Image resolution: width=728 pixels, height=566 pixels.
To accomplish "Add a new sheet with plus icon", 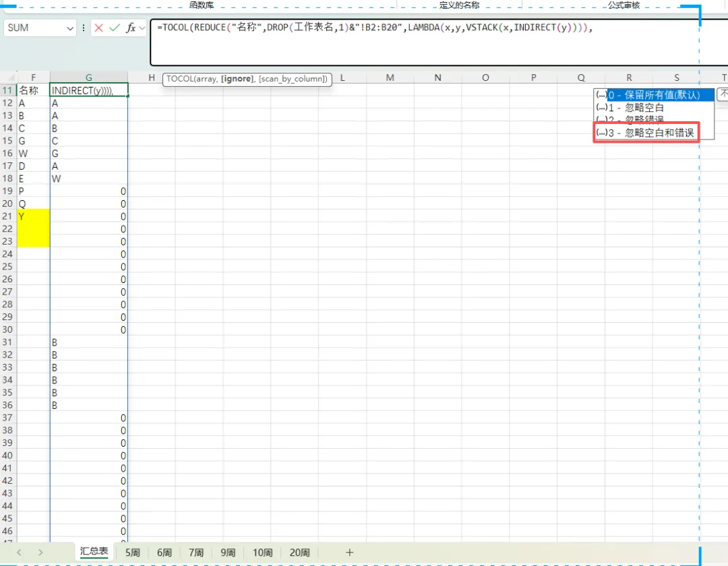I will click(350, 553).
